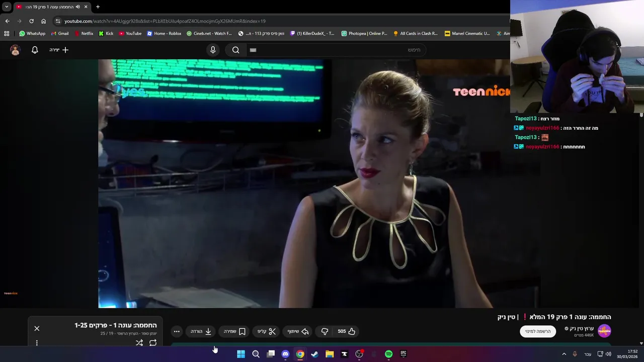Open the playlist vertical dots menu

tap(37, 343)
